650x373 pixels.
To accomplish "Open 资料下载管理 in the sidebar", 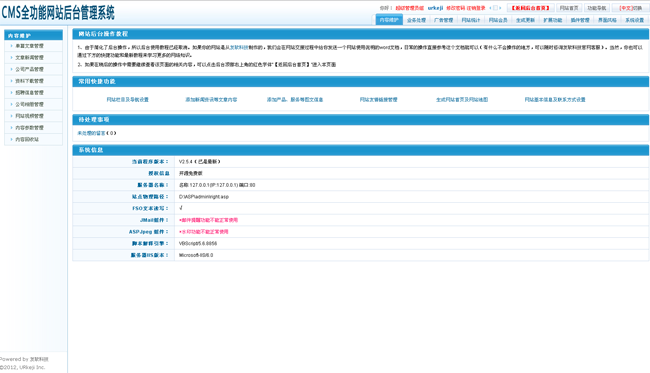I will 33,81.
